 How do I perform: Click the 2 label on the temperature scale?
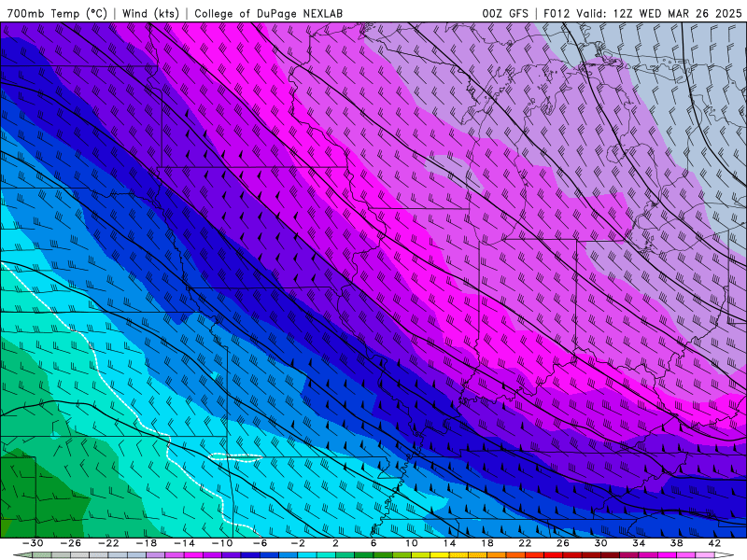tap(335, 543)
